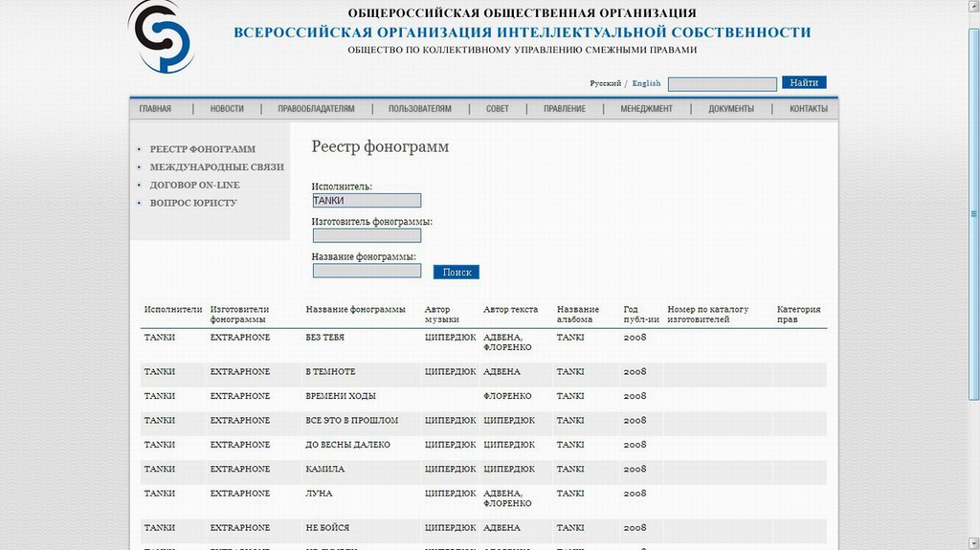Switch language to English
Screen dimensions: 980x550
point(646,83)
